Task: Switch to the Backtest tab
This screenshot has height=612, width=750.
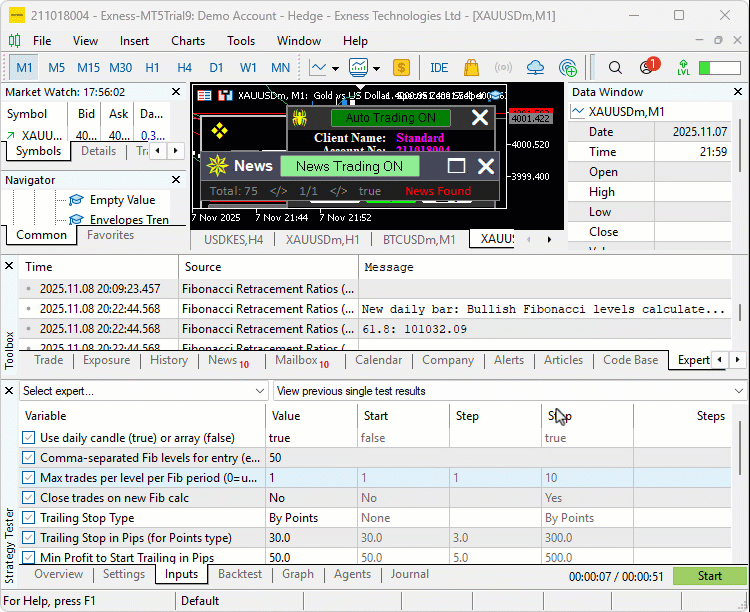Action: 239,574
